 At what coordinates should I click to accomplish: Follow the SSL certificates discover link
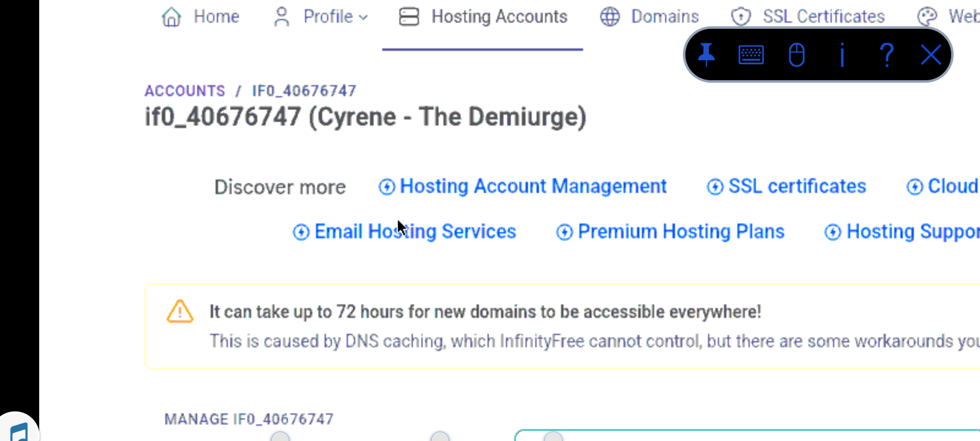796,186
